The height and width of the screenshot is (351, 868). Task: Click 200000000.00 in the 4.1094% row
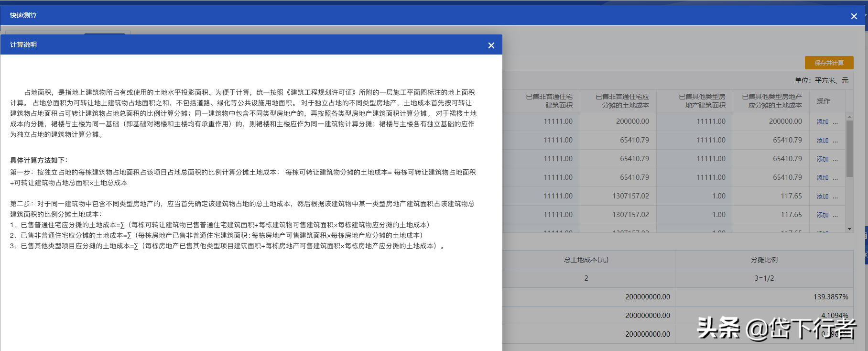pyautogui.click(x=647, y=316)
